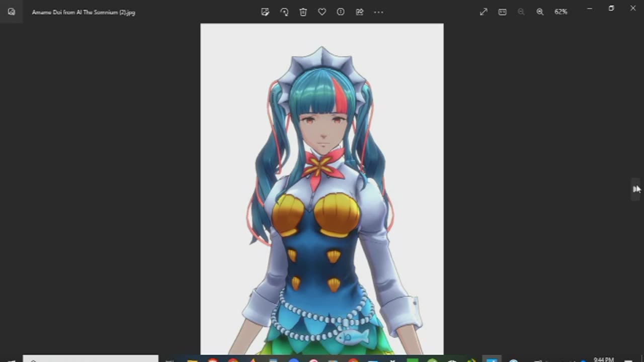Rotate the image with the rotate icon
Screen dimensions: 644x362
(284, 12)
